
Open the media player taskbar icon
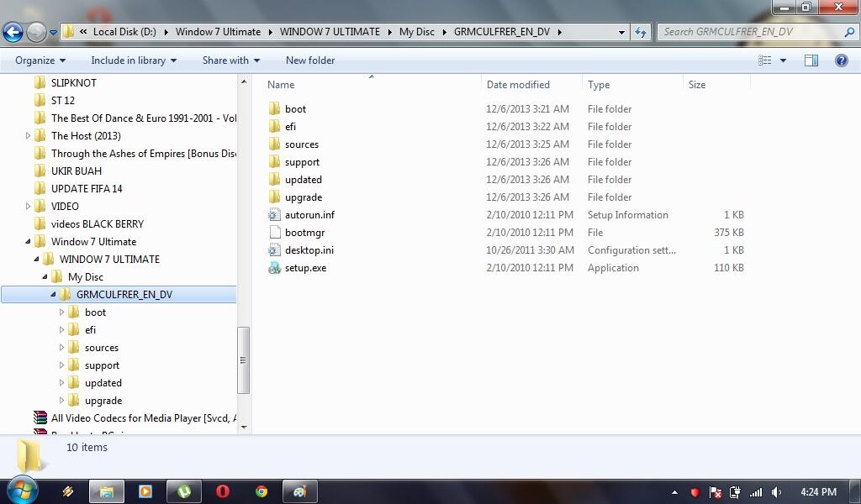tap(145, 491)
